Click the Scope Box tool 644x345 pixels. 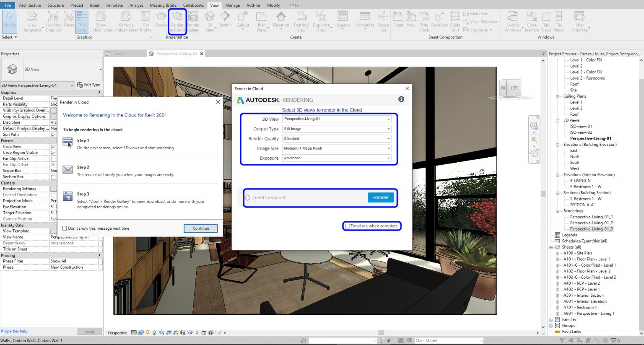tap(383, 21)
